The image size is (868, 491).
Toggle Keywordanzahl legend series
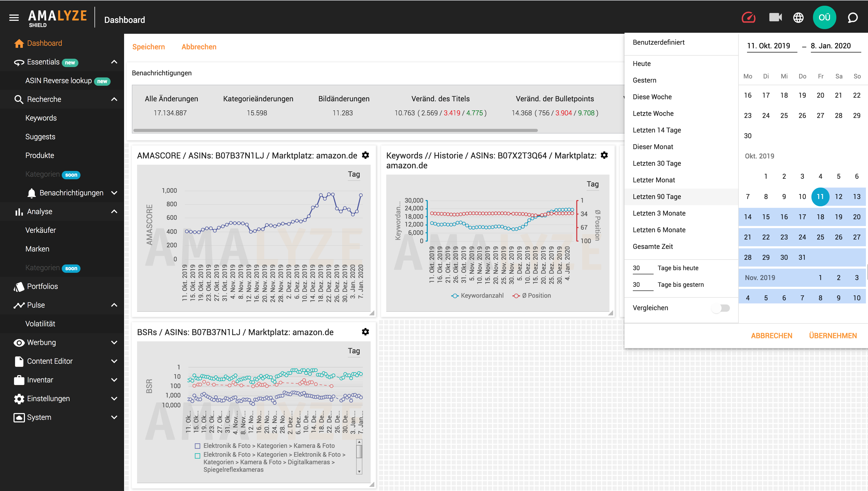(x=477, y=295)
